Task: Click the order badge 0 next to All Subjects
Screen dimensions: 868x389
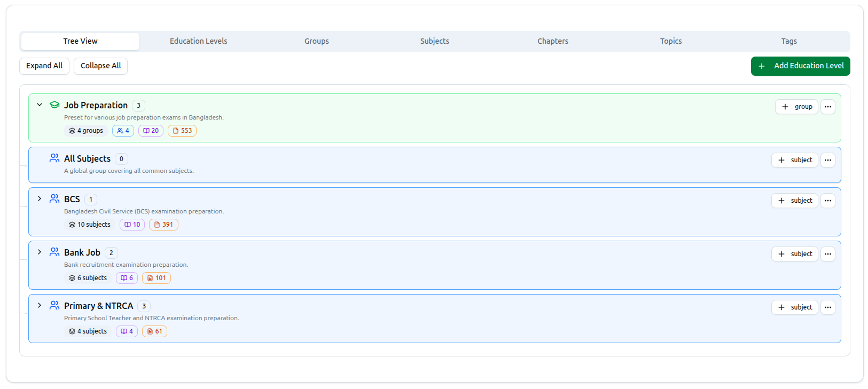Action: point(121,159)
